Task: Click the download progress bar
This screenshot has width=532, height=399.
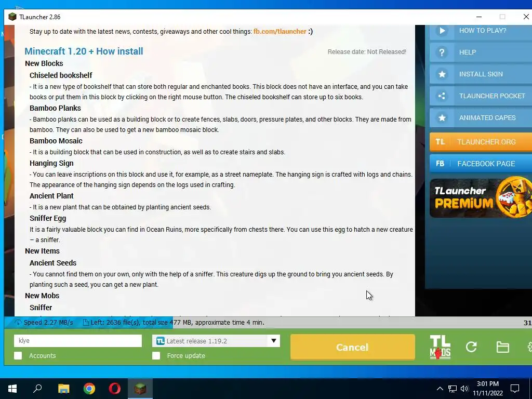Action: pos(268,323)
